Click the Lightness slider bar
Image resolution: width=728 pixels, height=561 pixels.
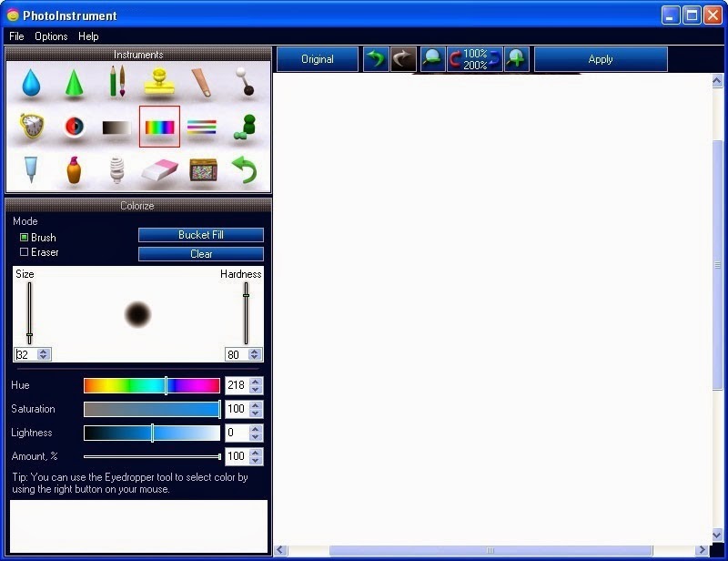coord(152,433)
